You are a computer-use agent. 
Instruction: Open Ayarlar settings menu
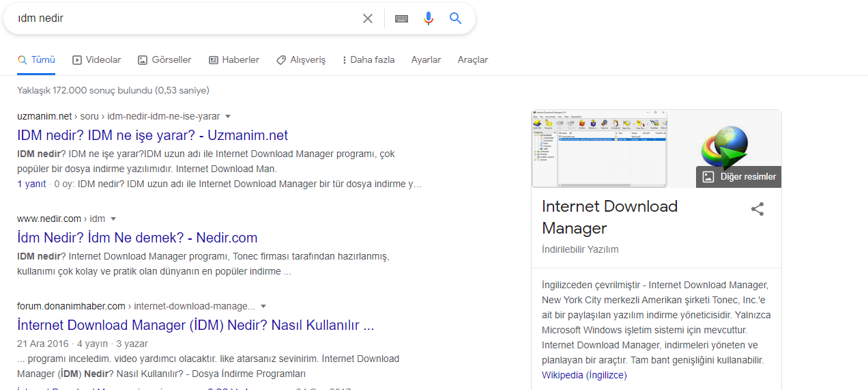click(x=426, y=60)
